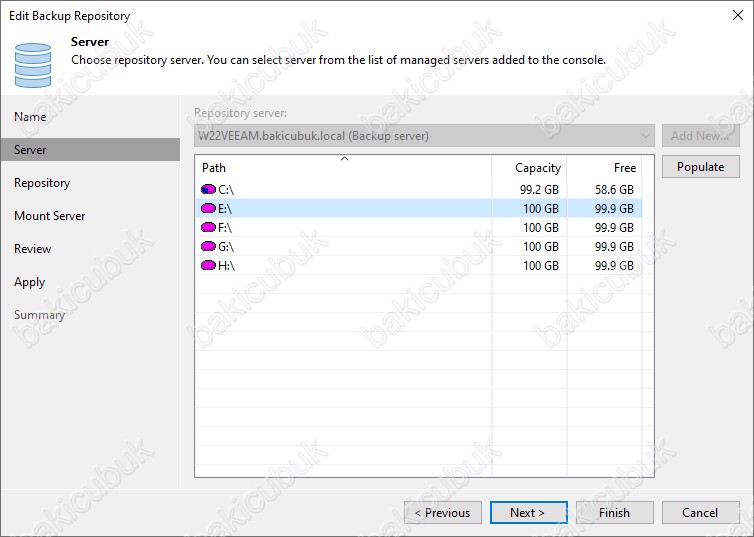The width and height of the screenshot is (754, 537).
Task: Jump to the Review step
Action: 33,249
